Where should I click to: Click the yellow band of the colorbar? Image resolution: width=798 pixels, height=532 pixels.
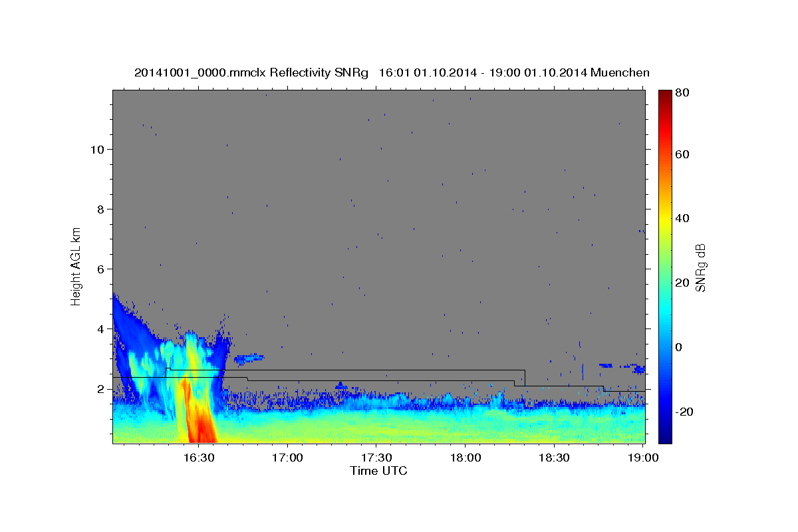click(x=665, y=219)
